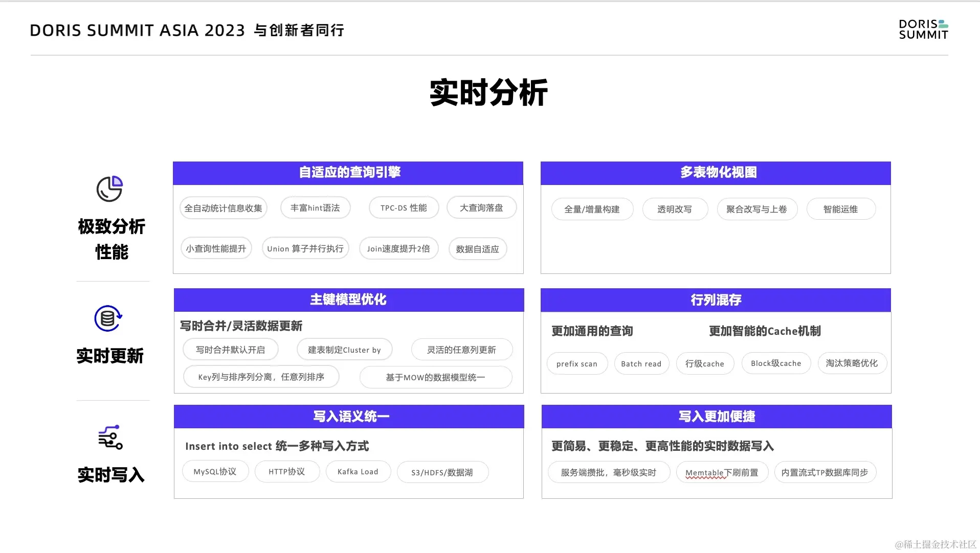Viewport: 980px width, 553px height.
Task: Click the 全自动统计信息收集 pill
Action: tap(224, 208)
